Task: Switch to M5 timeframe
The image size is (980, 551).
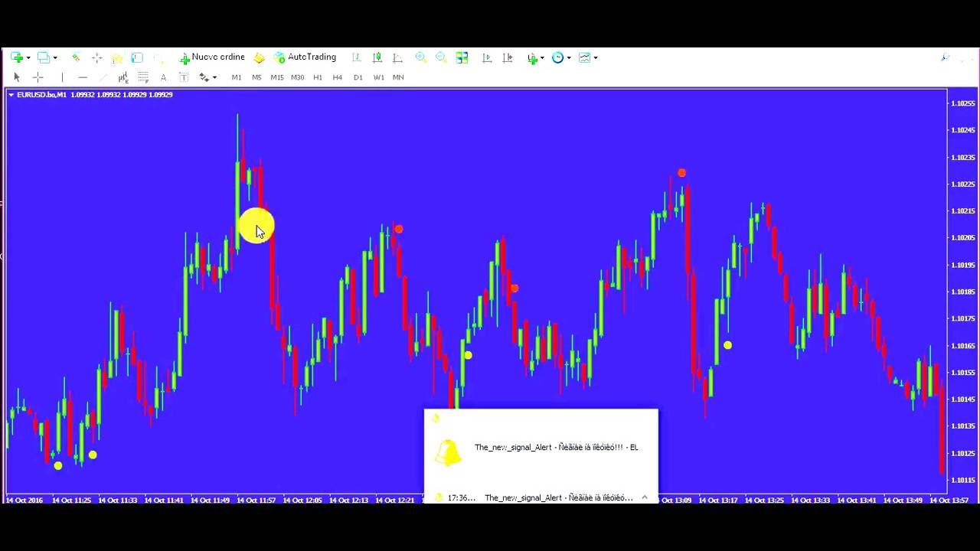Action: point(256,77)
